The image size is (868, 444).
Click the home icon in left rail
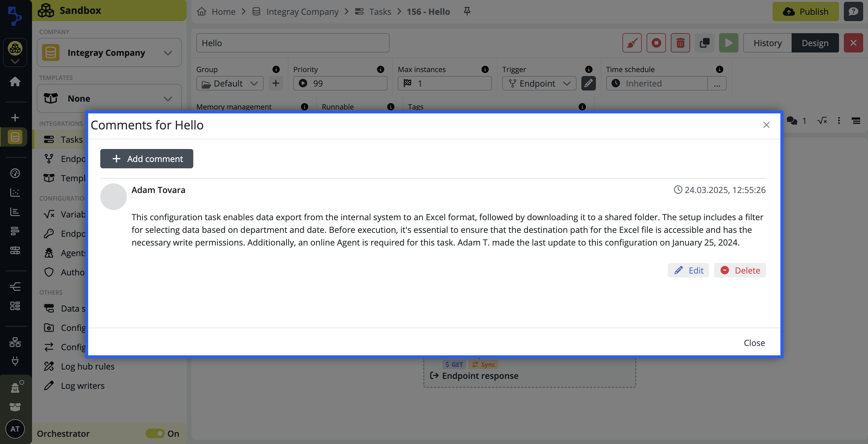click(15, 81)
